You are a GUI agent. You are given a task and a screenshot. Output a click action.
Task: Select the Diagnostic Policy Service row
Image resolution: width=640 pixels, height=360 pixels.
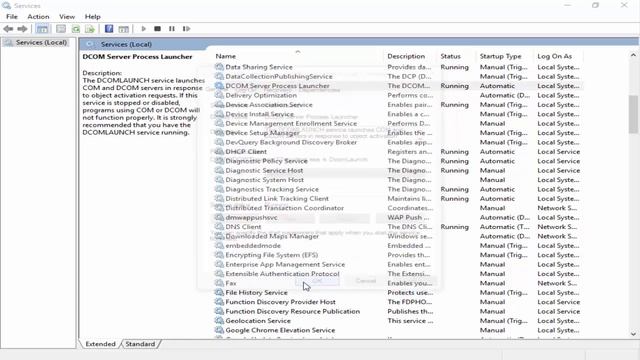[398, 161]
